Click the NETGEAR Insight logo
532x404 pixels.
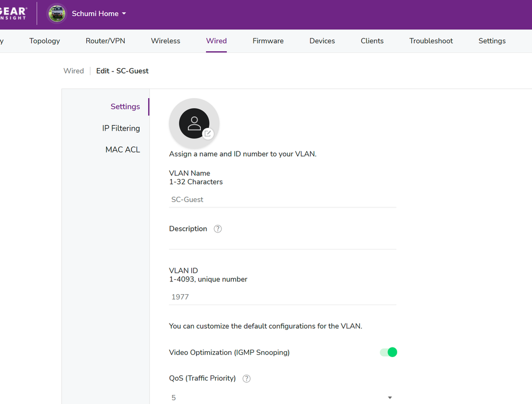(x=14, y=14)
